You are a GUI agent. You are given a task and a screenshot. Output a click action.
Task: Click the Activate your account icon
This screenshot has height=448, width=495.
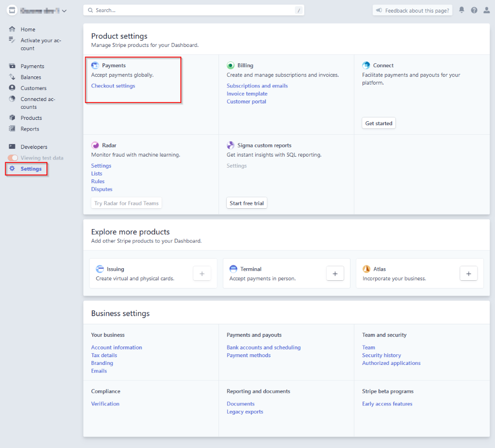coord(12,40)
